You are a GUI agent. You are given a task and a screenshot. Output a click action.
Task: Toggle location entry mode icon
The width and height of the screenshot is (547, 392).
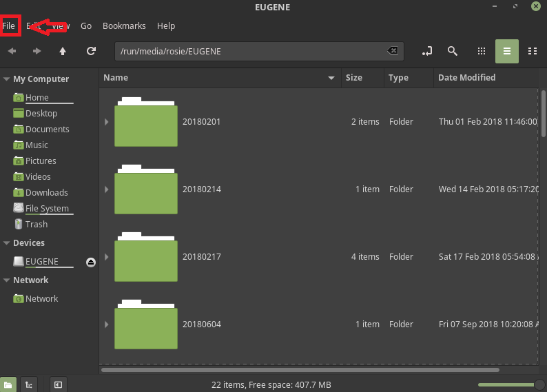coord(427,51)
